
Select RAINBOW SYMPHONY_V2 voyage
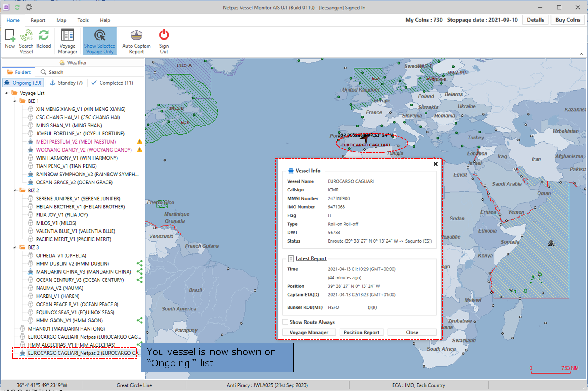(x=87, y=174)
